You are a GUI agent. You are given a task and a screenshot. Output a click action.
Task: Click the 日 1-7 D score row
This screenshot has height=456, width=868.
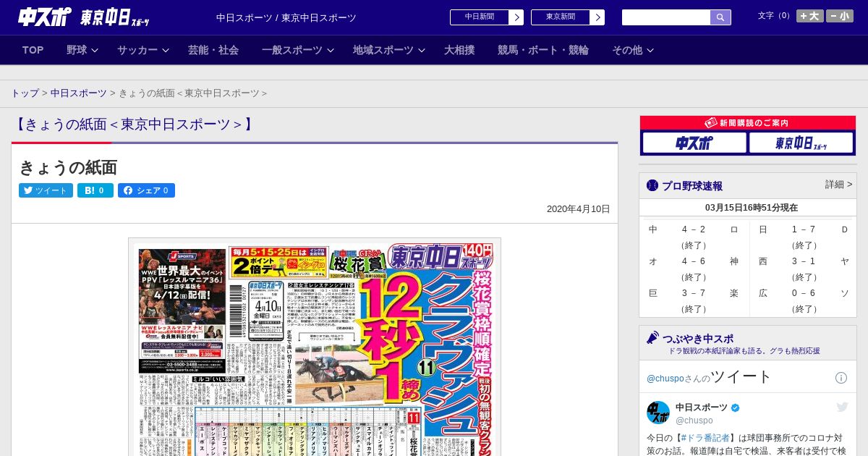point(804,237)
